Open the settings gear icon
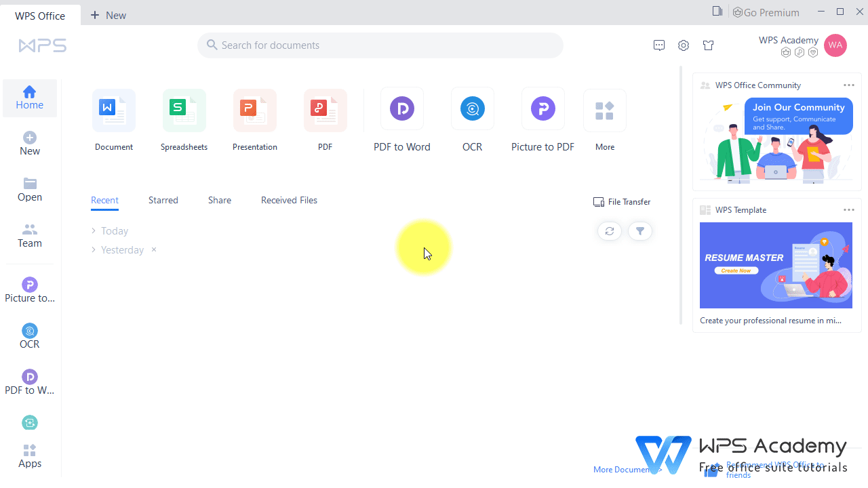This screenshot has height=488, width=868. coord(684,45)
